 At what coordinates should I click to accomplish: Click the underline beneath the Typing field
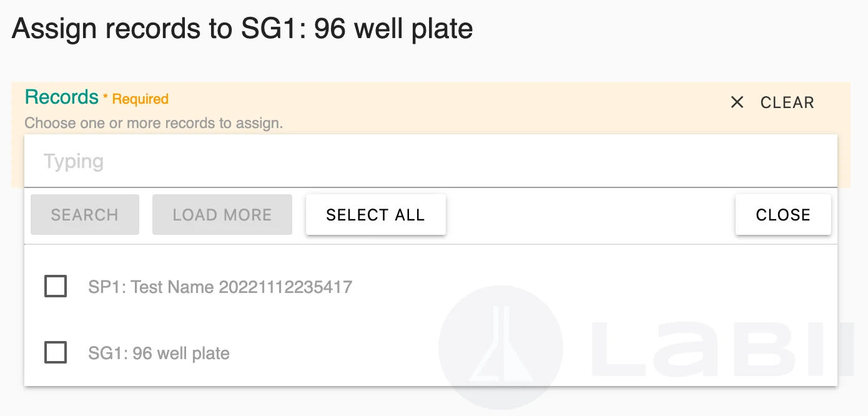(430, 187)
